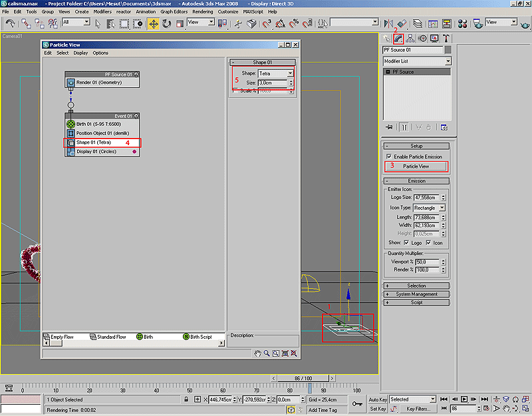Select the Move tool in main toolbar

(154, 23)
